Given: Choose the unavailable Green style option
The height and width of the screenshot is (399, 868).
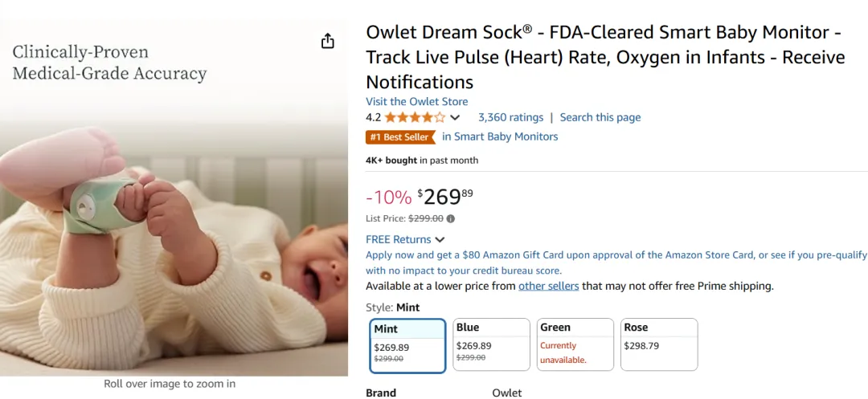Looking at the screenshot, I should coord(575,344).
